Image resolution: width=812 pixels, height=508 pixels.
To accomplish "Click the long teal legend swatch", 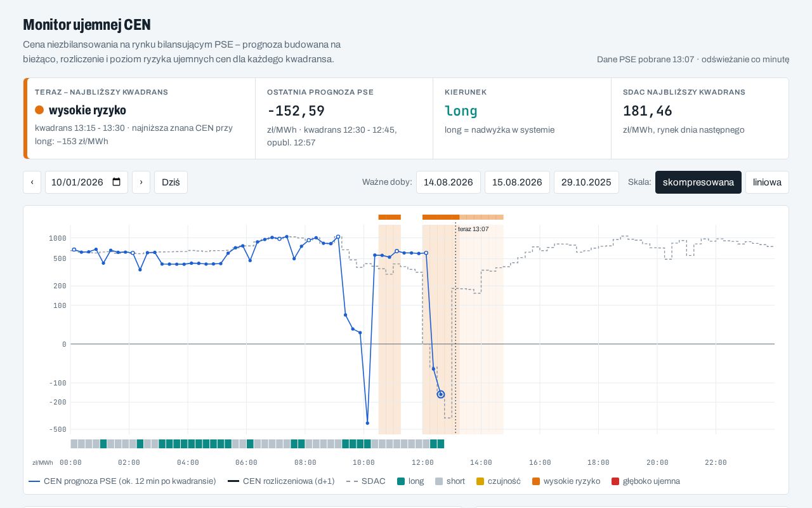I will [x=401, y=481].
